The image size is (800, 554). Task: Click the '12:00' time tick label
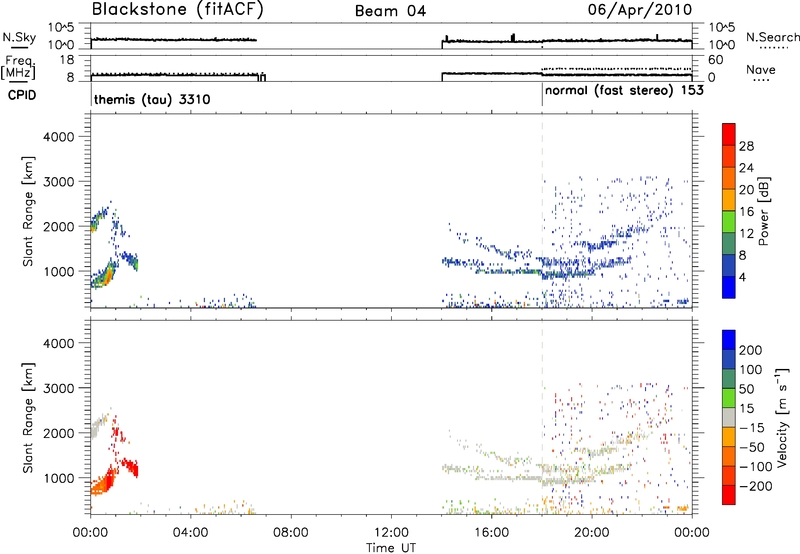coord(391,533)
